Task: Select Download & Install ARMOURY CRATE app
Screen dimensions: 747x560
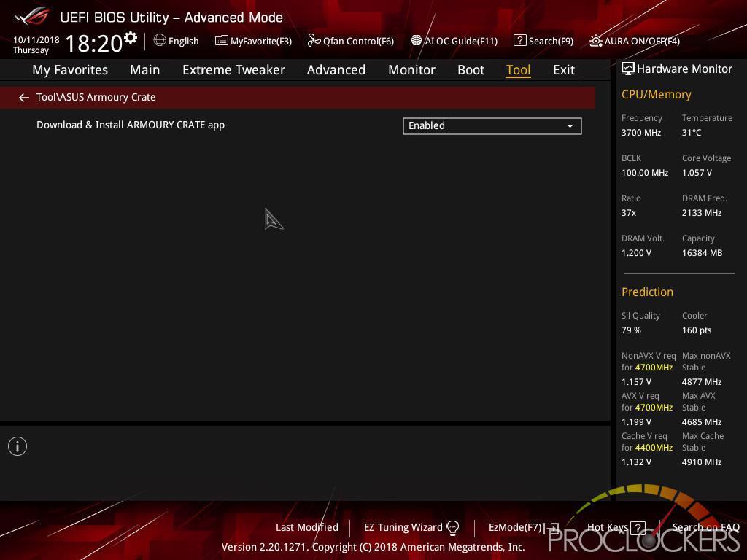Action: 131,125
